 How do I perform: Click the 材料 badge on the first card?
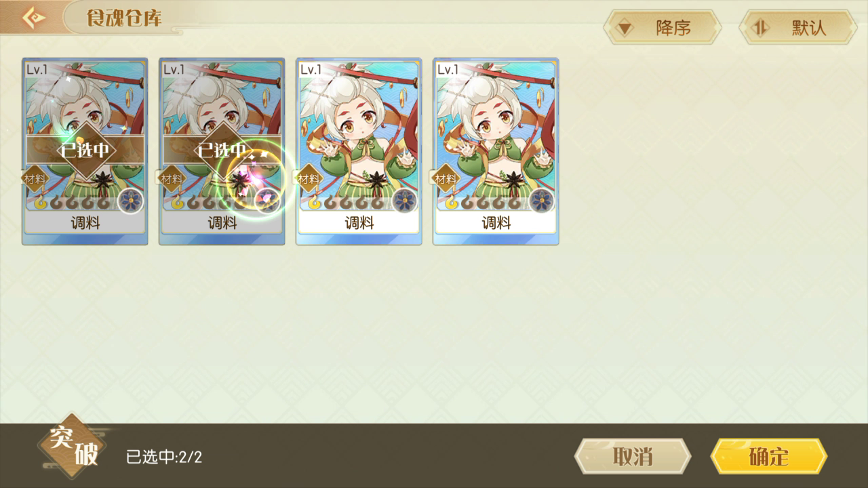click(35, 179)
